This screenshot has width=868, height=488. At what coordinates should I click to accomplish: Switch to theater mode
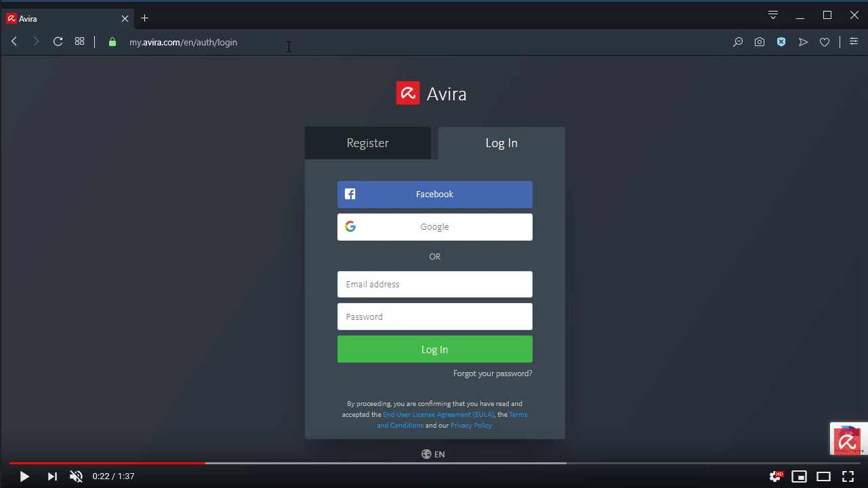823,476
